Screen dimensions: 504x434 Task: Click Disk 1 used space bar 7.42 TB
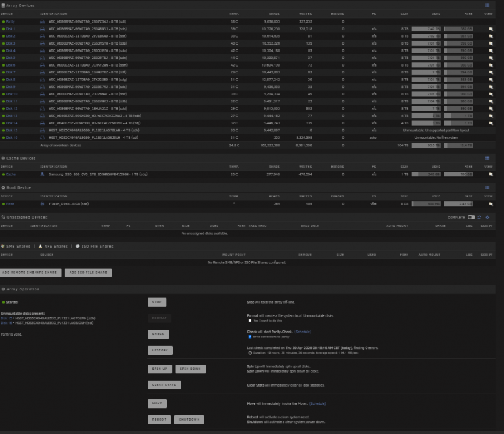[426, 29]
